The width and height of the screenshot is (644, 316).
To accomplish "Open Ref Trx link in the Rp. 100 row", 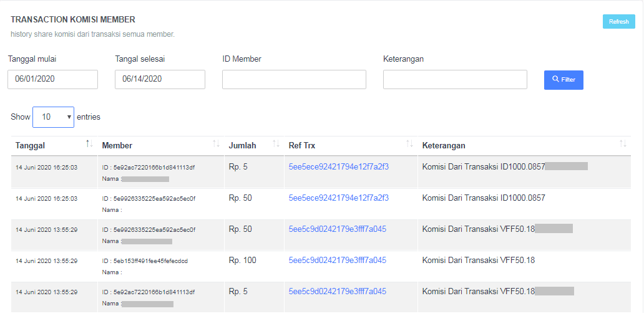I will click(337, 261).
